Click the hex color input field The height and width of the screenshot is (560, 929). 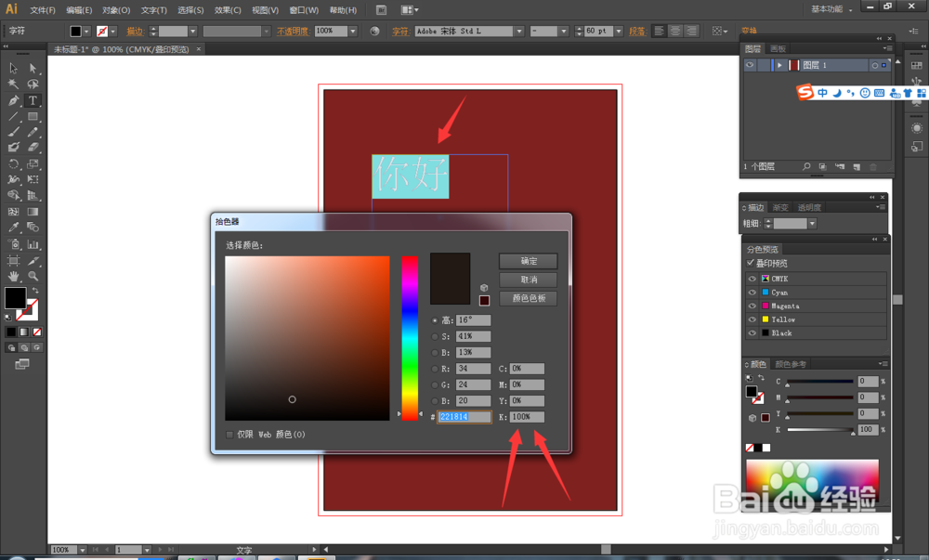click(464, 417)
